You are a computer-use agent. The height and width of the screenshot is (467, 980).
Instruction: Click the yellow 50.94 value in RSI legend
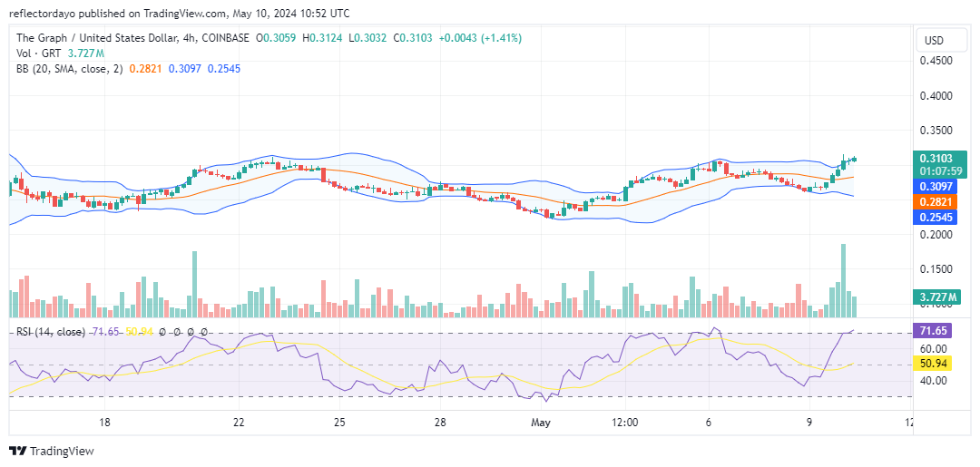pyautogui.click(x=140, y=332)
